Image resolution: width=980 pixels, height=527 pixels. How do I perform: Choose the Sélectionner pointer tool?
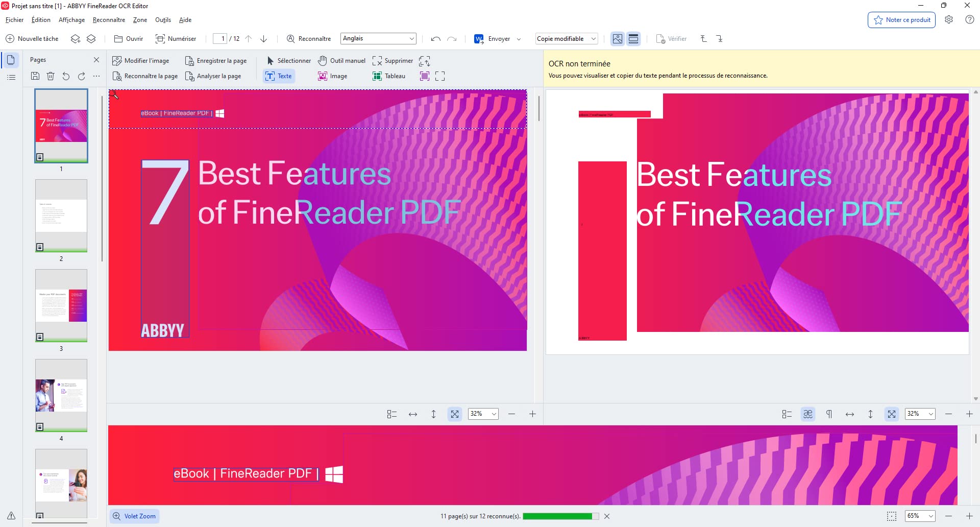point(288,61)
